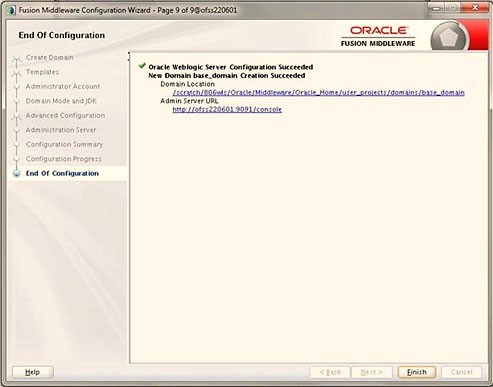Image resolution: width=493 pixels, height=387 pixels.
Task: Open the Admin Server console URL link
Action: tap(227, 109)
